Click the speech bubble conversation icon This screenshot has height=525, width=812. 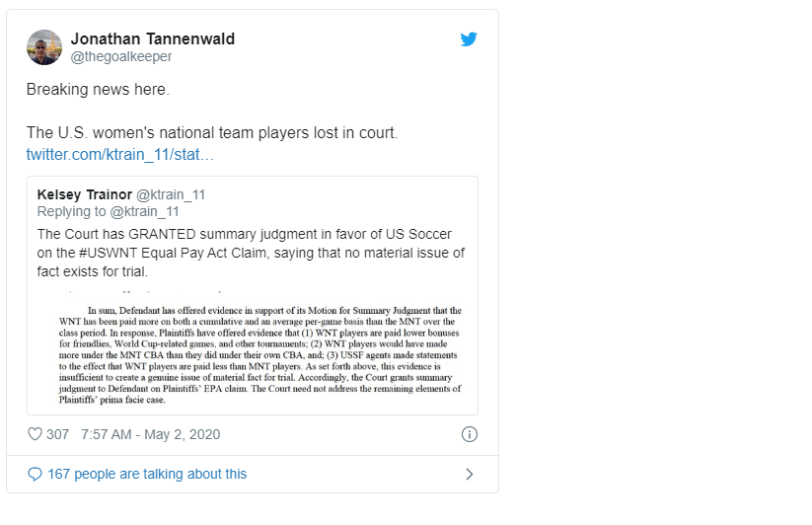tap(35, 475)
